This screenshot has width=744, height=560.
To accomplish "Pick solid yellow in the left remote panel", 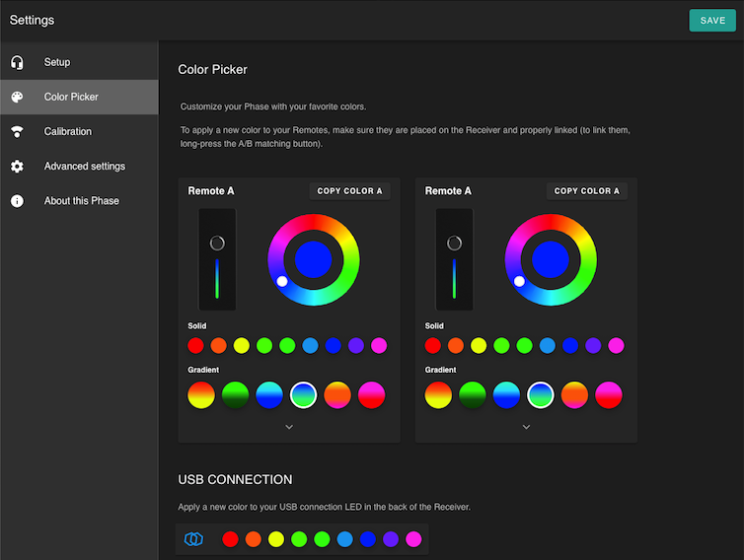I will pyautogui.click(x=241, y=346).
